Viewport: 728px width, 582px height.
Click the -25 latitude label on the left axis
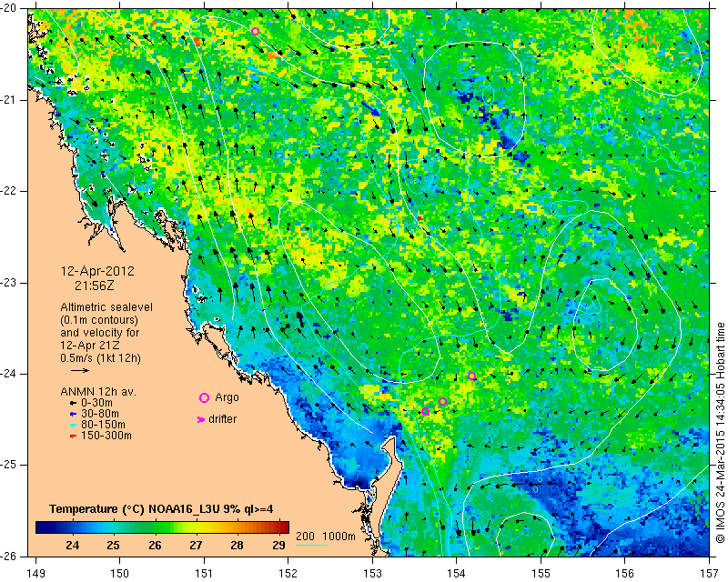point(9,465)
